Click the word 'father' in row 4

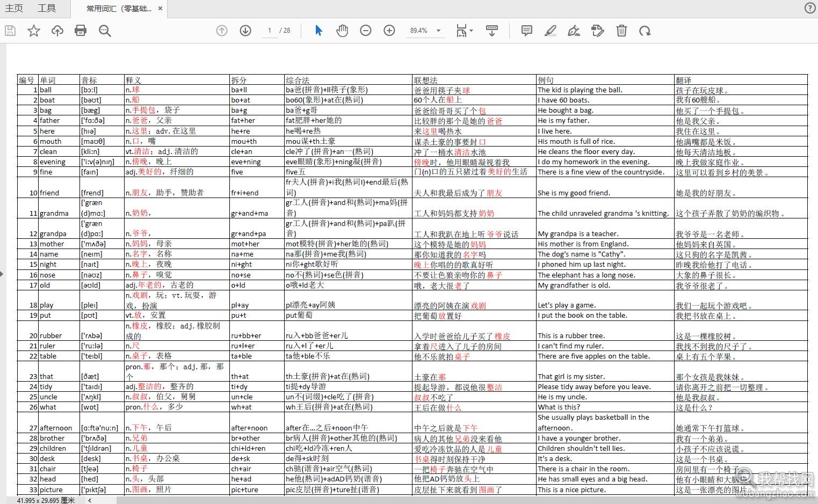50,121
